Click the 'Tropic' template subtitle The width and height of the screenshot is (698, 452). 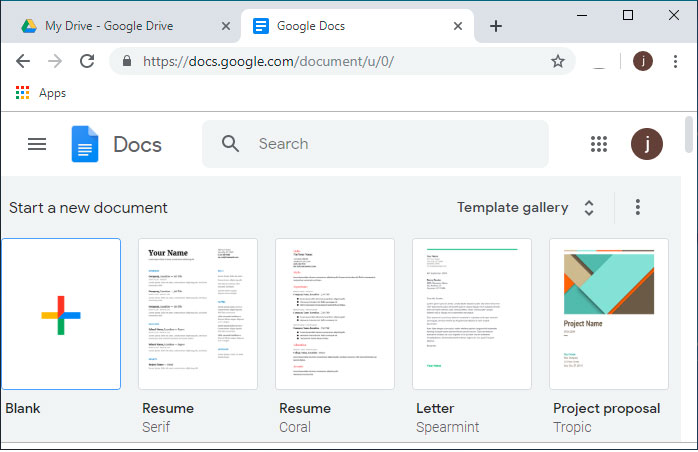click(572, 428)
